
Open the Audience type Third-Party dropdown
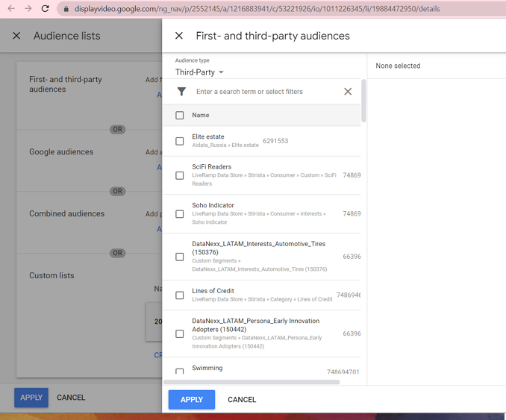click(x=199, y=72)
